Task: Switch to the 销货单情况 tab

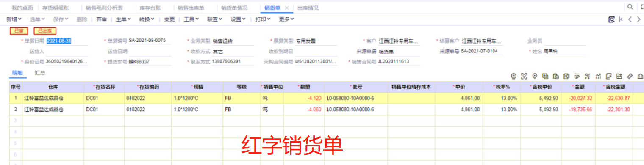Action: coord(234,8)
